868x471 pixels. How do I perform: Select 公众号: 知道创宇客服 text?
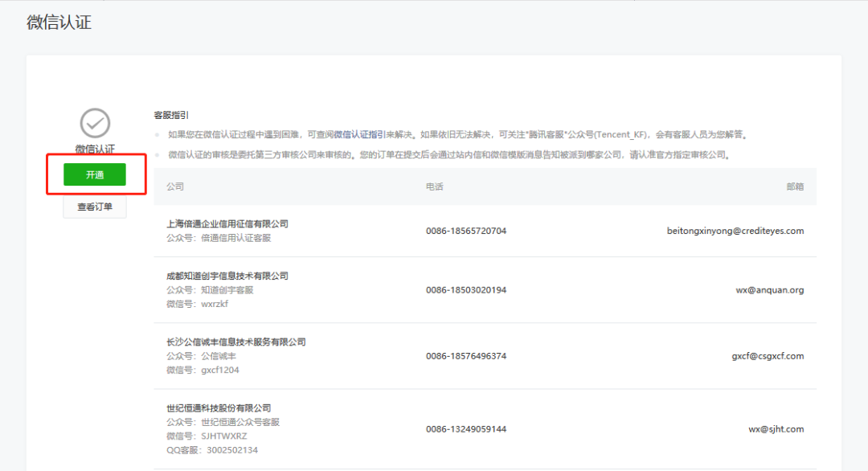pyautogui.click(x=210, y=290)
